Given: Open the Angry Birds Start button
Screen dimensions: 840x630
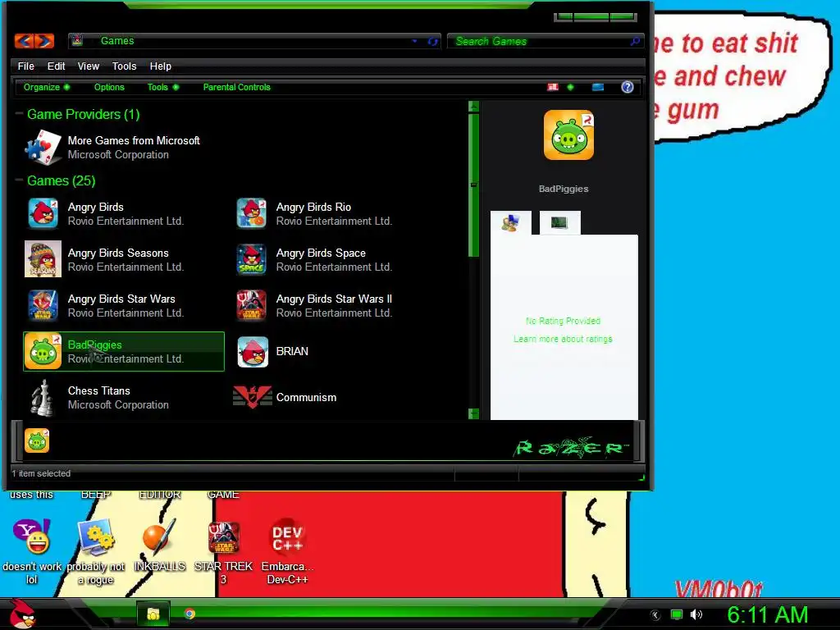Looking at the screenshot, I should [x=23, y=614].
